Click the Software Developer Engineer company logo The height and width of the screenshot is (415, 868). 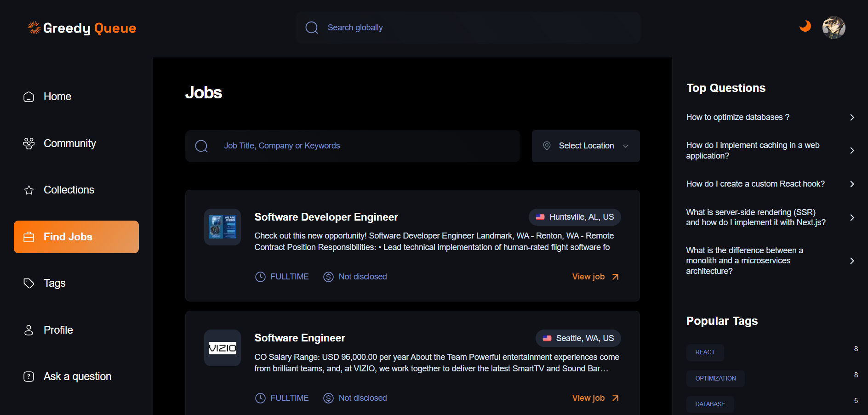(x=223, y=227)
